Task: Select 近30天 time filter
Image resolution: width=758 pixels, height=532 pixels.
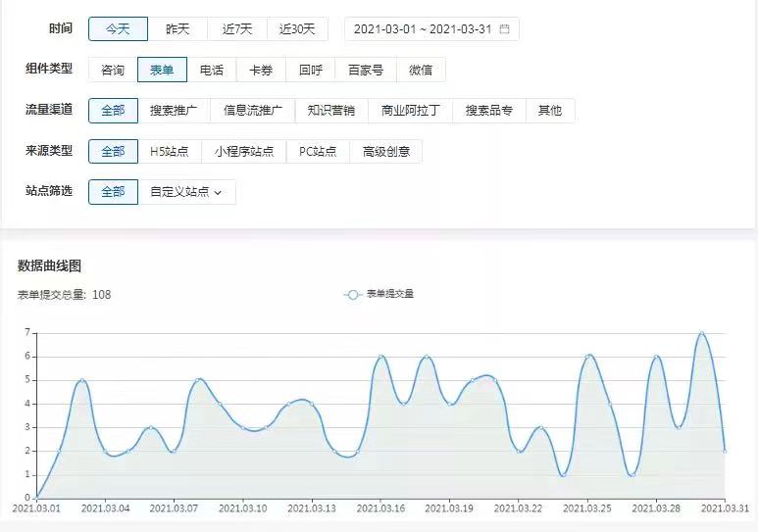Action: coord(297,29)
